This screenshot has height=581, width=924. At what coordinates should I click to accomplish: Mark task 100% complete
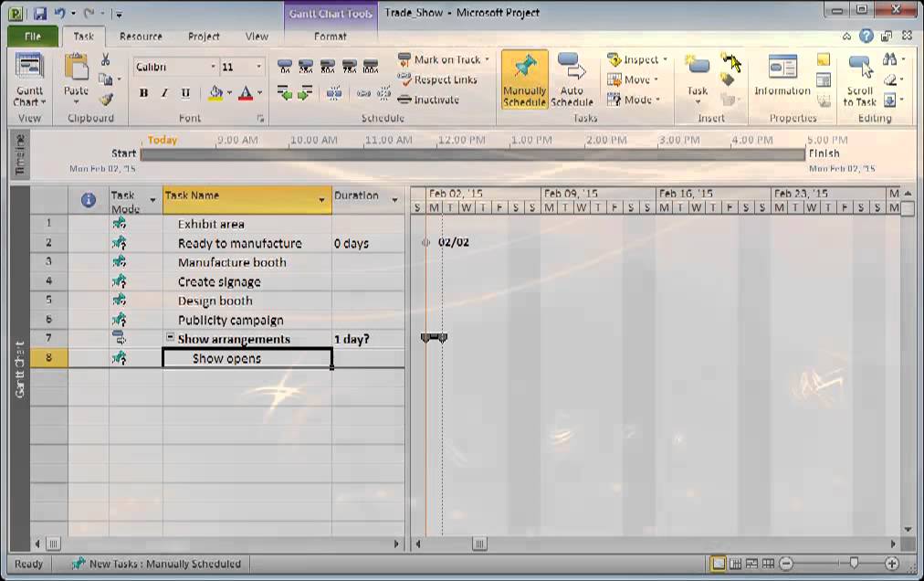pos(371,66)
